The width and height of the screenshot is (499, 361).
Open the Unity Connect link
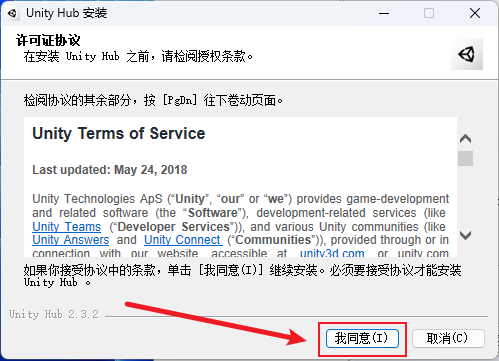[x=183, y=240]
